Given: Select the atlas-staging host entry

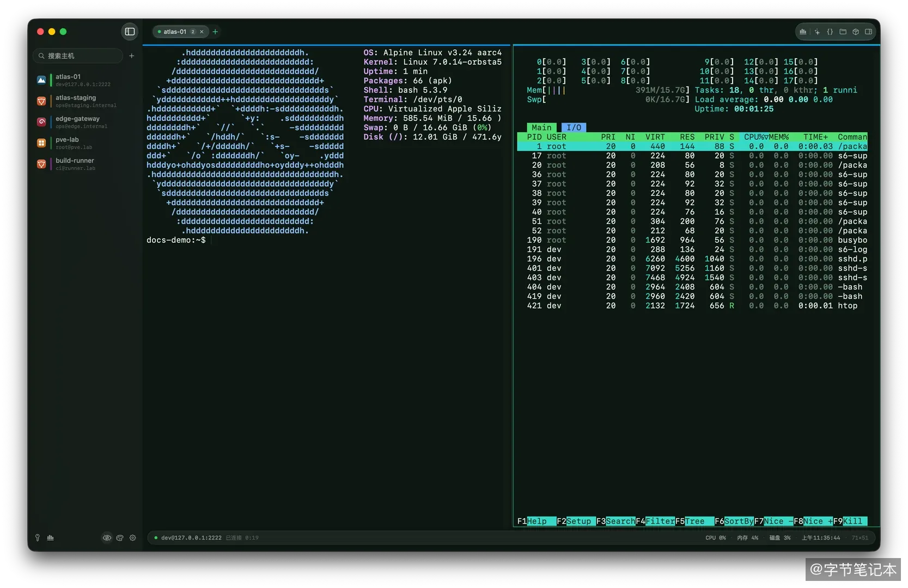Looking at the screenshot, I should 86,101.
